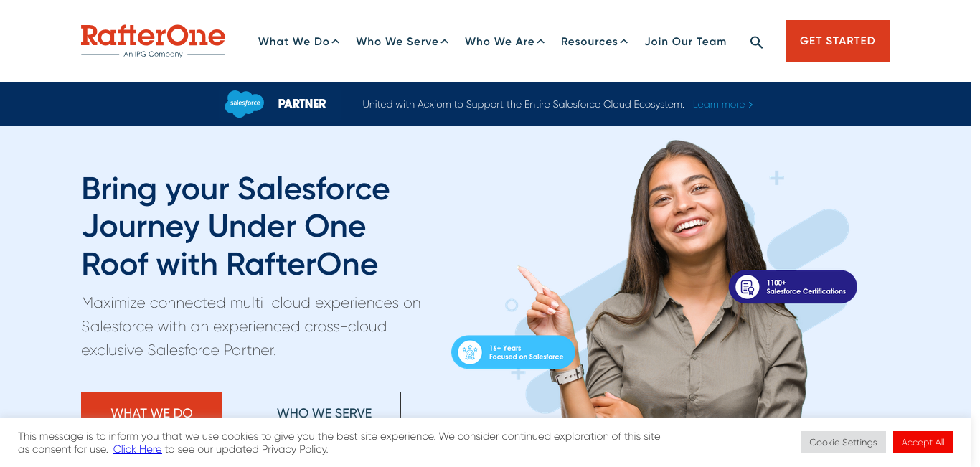Click the PARTNER label in banner
980x467 pixels.
pyautogui.click(x=302, y=104)
